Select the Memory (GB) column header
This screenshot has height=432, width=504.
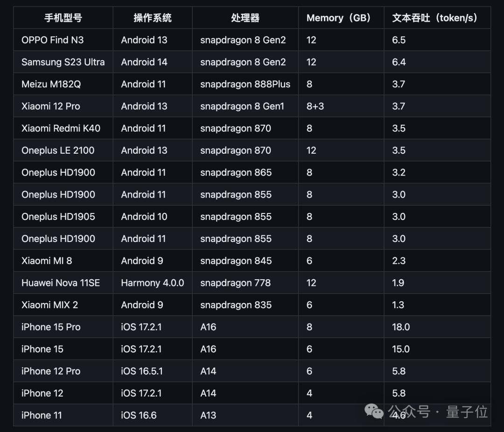339,18
